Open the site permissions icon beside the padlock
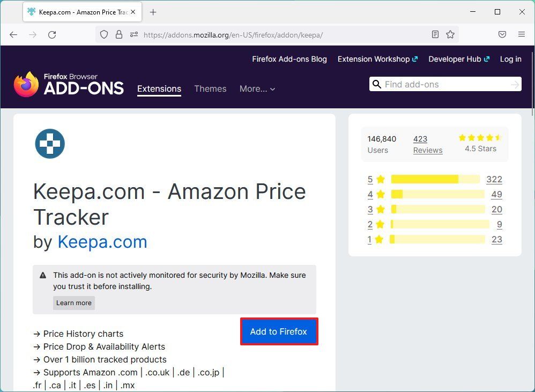The width and height of the screenshot is (535, 392). pos(133,34)
